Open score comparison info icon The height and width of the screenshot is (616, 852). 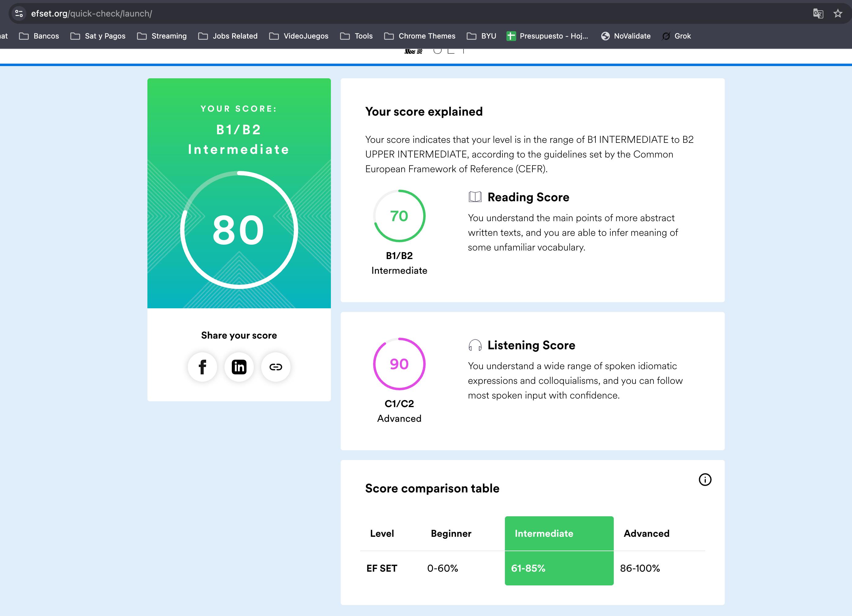tap(705, 480)
